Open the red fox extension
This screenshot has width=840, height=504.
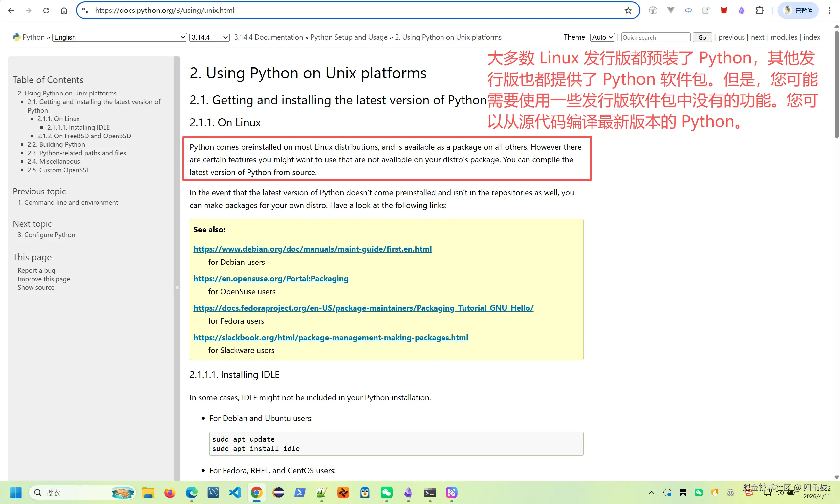pos(724,10)
